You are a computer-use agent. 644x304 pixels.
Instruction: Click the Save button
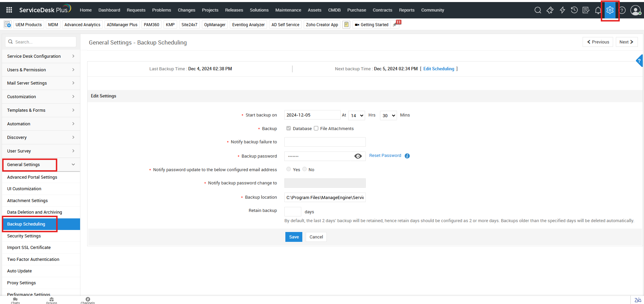(x=293, y=237)
